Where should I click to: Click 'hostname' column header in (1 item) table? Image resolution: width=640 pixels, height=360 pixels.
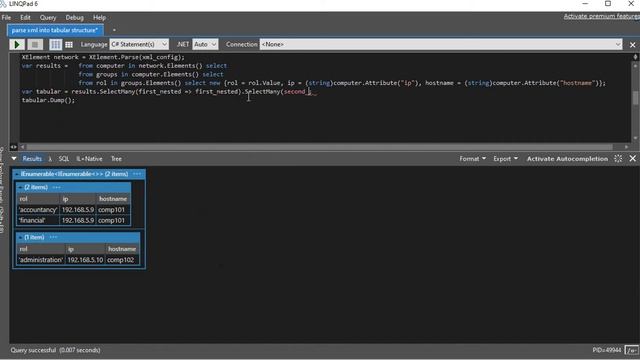tap(122, 249)
